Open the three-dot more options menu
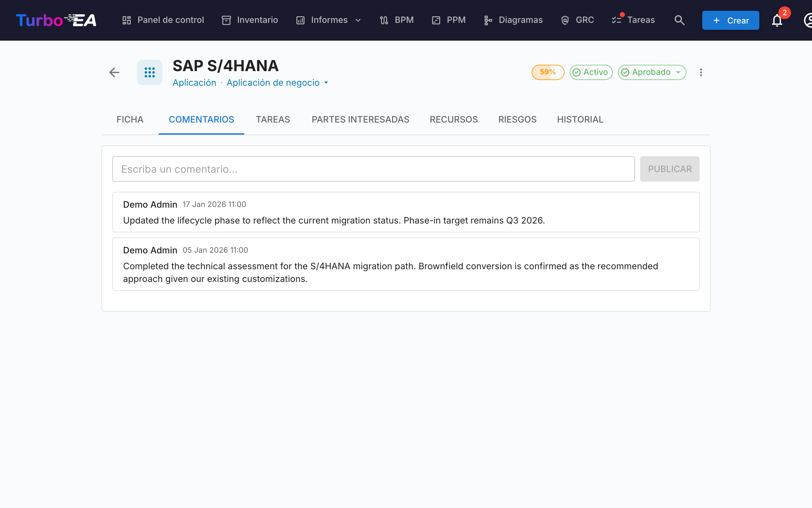 point(701,72)
